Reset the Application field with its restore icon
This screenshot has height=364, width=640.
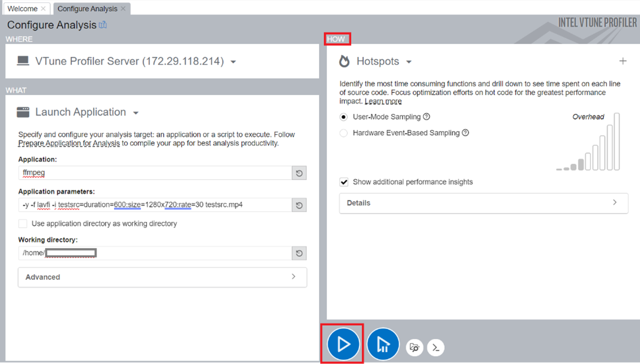pyautogui.click(x=299, y=173)
